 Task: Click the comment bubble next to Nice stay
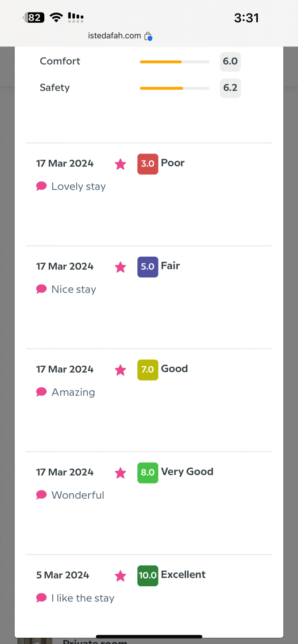click(x=42, y=289)
